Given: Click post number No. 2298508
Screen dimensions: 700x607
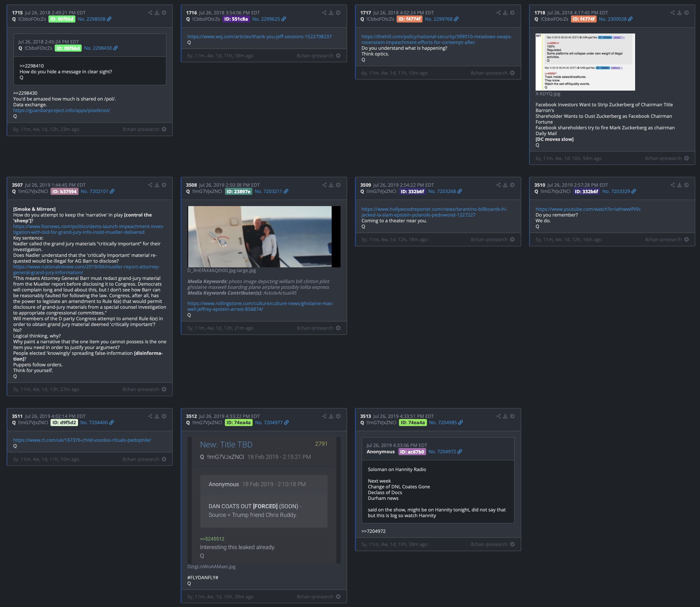Looking at the screenshot, I should tap(91, 19).
